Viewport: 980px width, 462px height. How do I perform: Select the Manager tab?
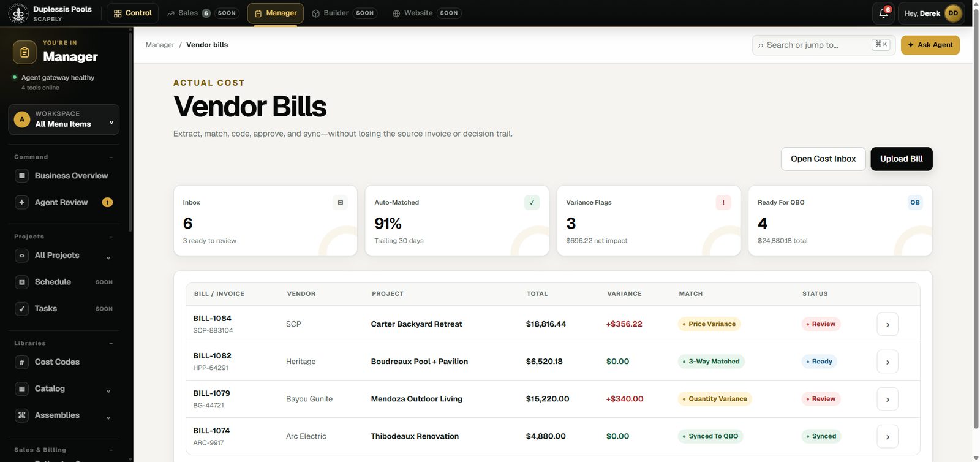pyautogui.click(x=276, y=13)
